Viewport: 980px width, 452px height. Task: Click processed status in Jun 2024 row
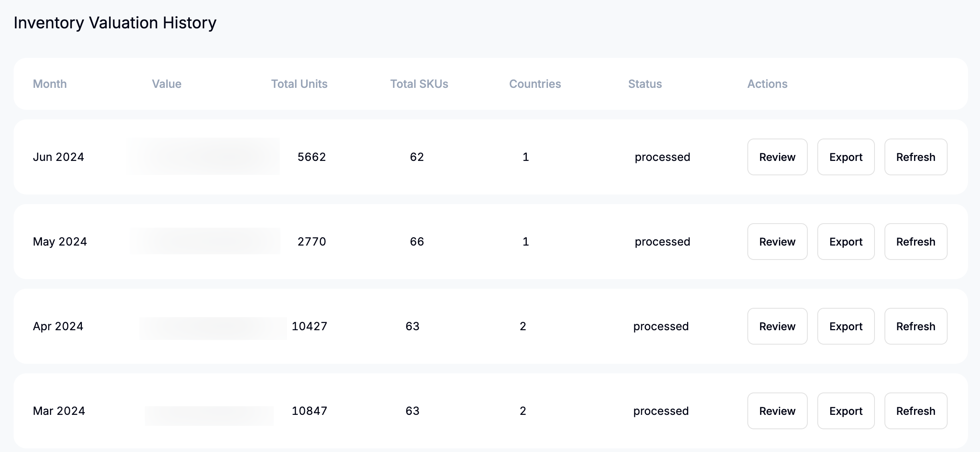tap(662, 157)
